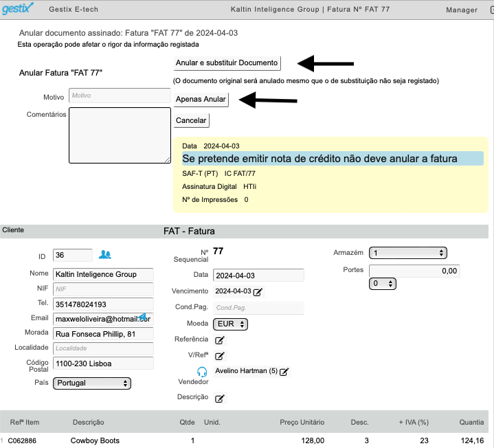
Task: Click the NIF input field
Action: (103, 289)
